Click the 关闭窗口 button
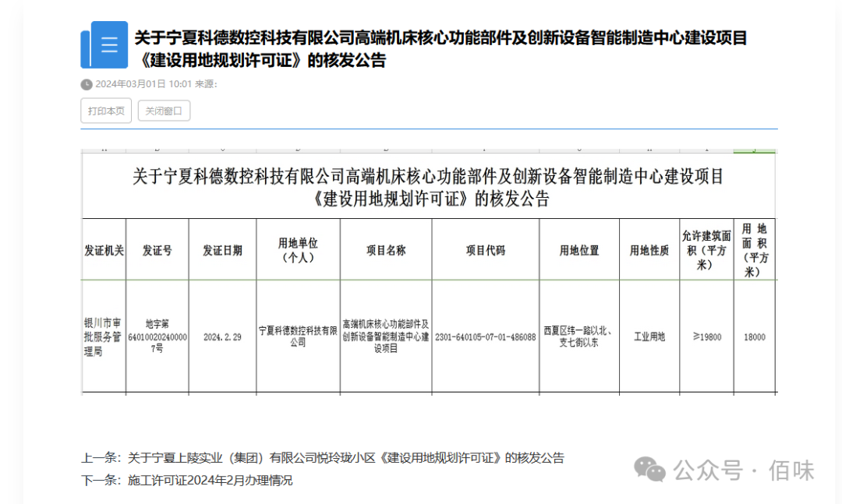842x504 pixels. 164,111
